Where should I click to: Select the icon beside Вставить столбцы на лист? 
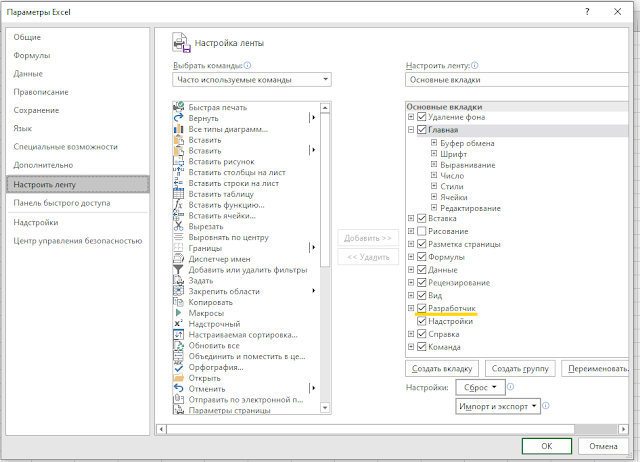point(178,172)
